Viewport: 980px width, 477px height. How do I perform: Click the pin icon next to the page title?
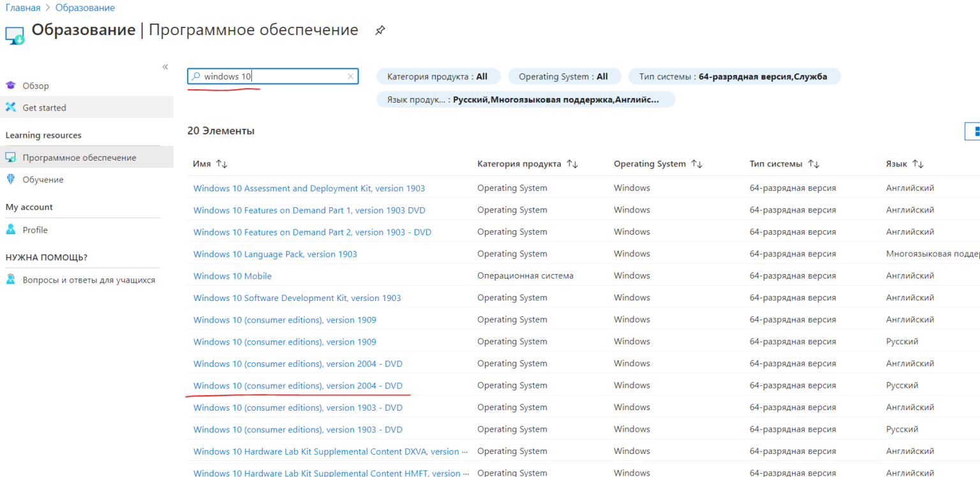[x=380, y=30]
